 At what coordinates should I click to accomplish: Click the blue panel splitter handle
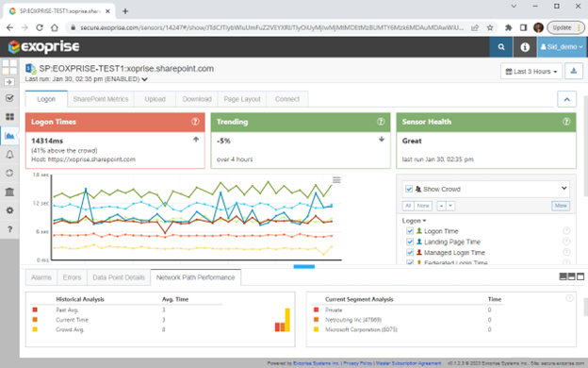(x=304, y=267)
